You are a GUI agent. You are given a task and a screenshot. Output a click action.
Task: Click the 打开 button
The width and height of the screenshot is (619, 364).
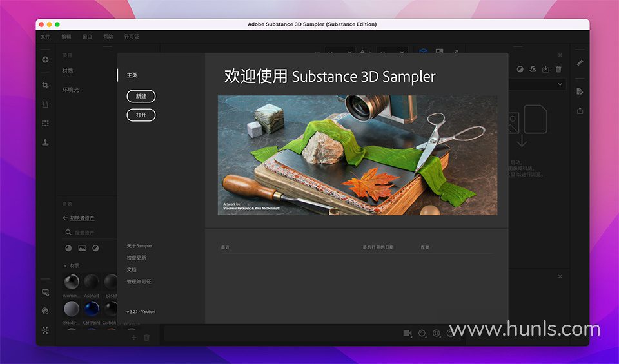tap(141, 115)
